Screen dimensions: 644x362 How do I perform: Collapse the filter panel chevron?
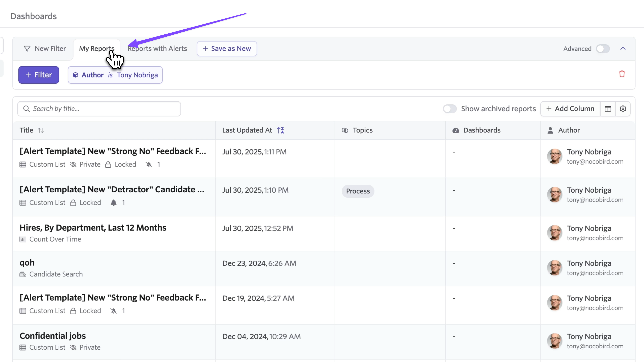click(623, 49)
